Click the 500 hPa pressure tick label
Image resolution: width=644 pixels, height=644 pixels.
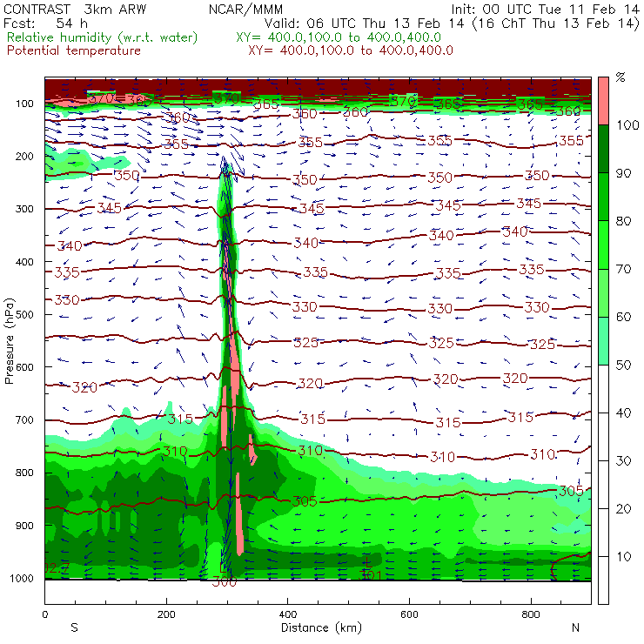coord(24,314)
